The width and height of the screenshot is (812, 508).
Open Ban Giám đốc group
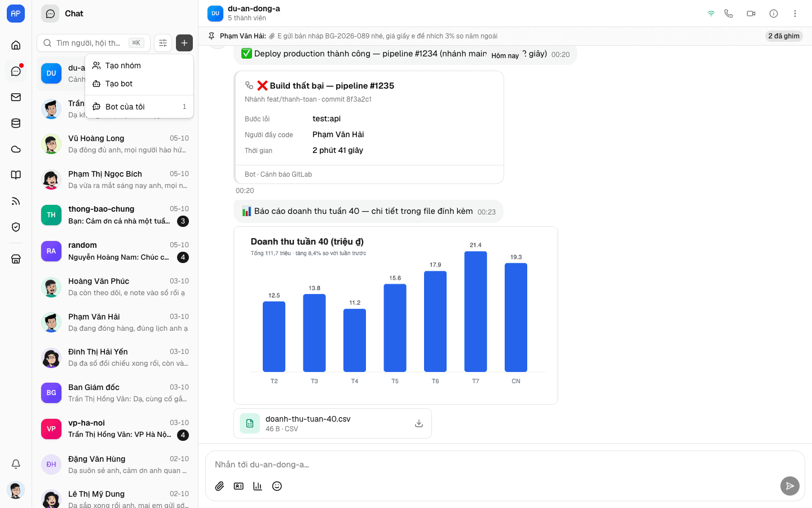click(x=115, y=393)
